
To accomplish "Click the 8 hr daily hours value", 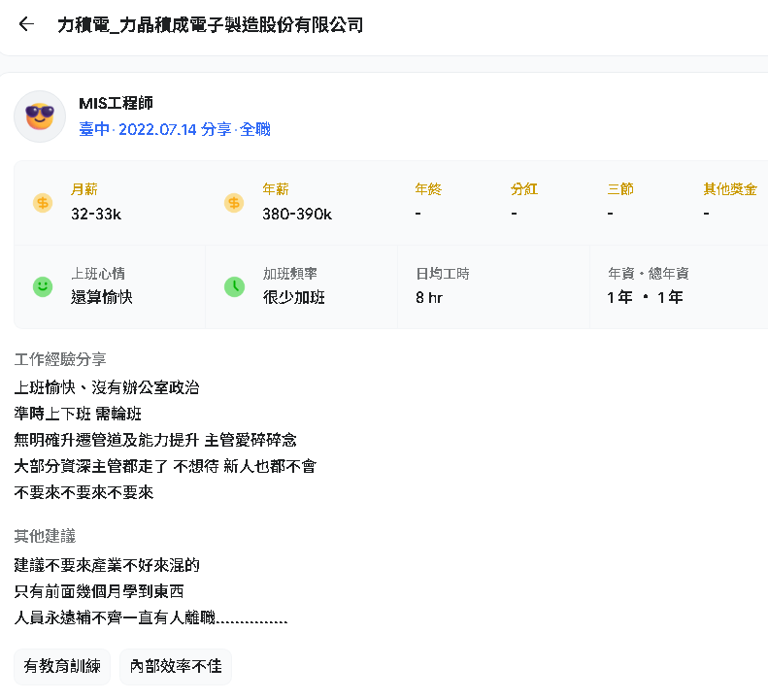I will coord(429,297).
